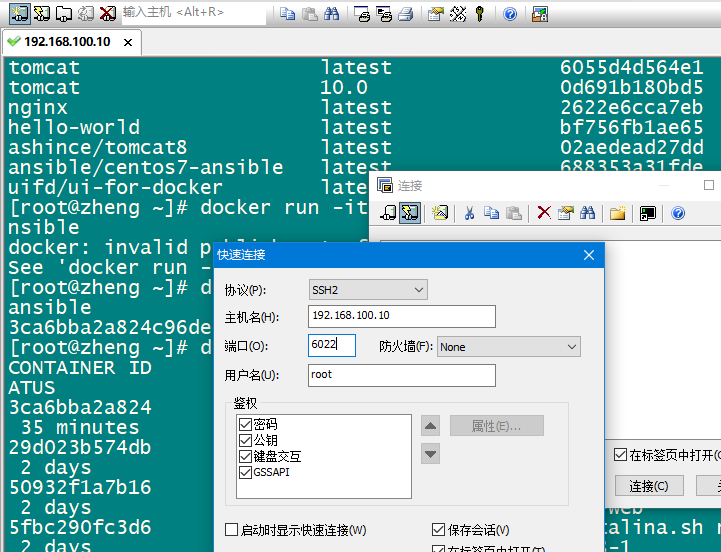Maximize the 连接 dialog window
The image size is (721, 552).
pyautogui.click(x=709, y=185)
